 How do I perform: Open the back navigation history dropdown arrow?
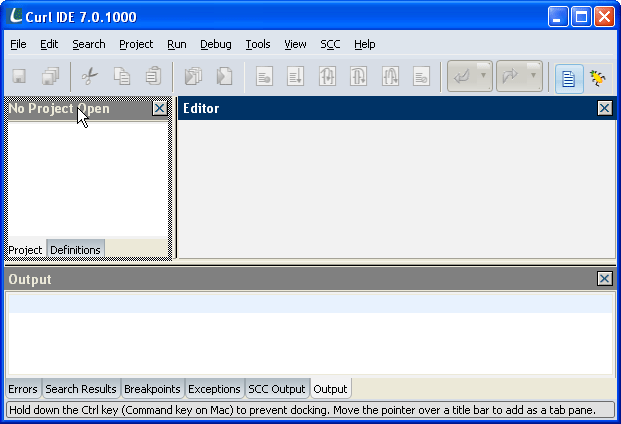click(485, 77)
